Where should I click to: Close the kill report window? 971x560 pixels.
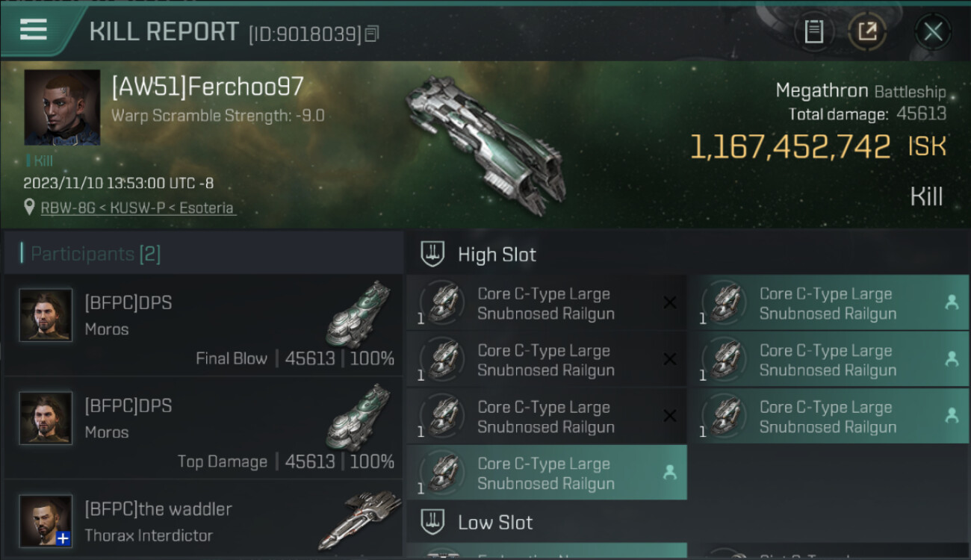(x=933, y=32)
